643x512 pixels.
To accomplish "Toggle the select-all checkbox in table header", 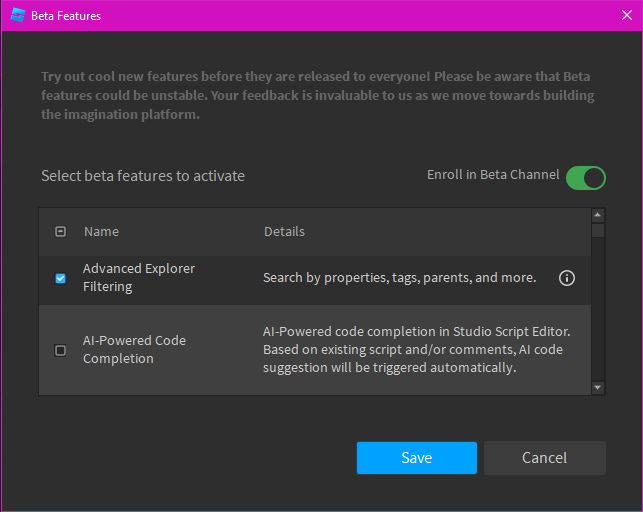I will point(60,232).
